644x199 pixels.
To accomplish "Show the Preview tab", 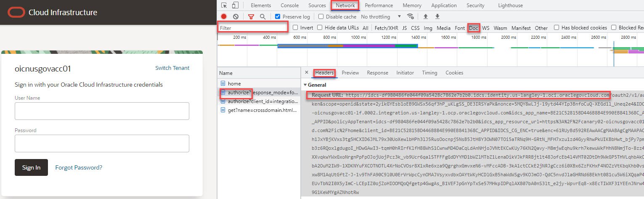I will tap(350, 73).
